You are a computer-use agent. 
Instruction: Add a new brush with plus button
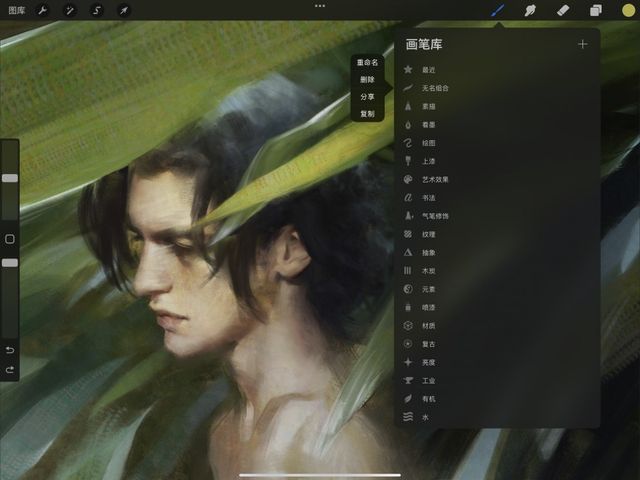[582, 44]
